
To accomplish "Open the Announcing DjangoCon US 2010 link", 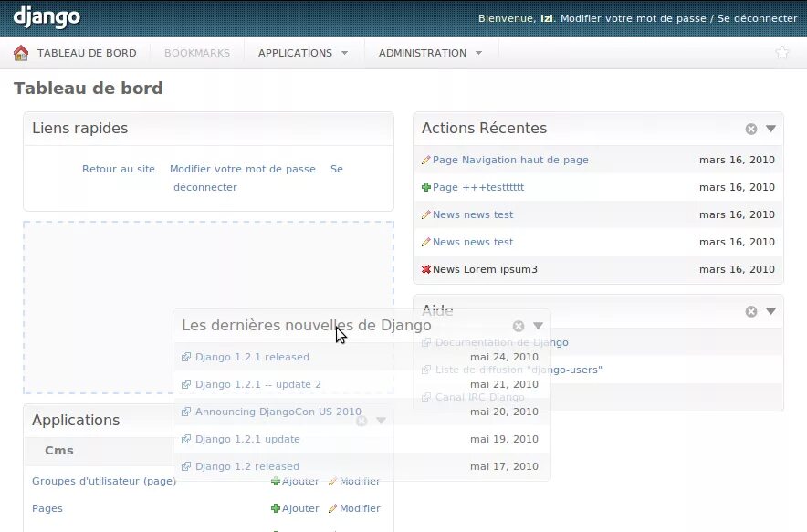I will click(278, 412).
